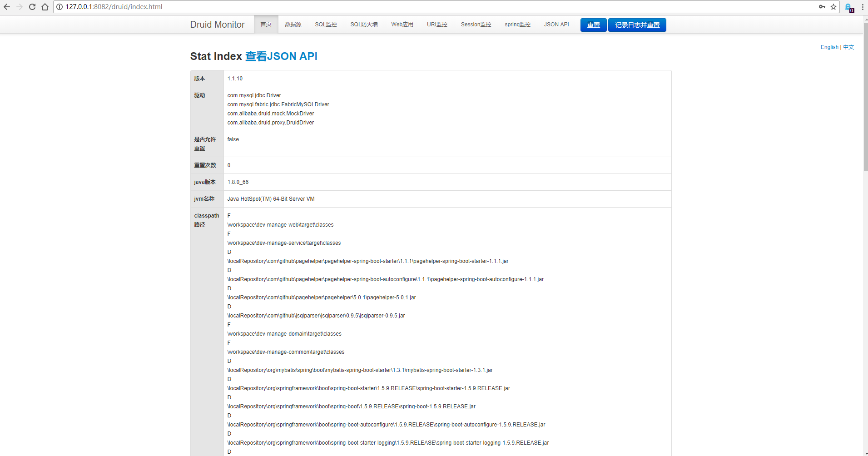
Task: Switch to 数据源 tab
Action: coord(293,25)
